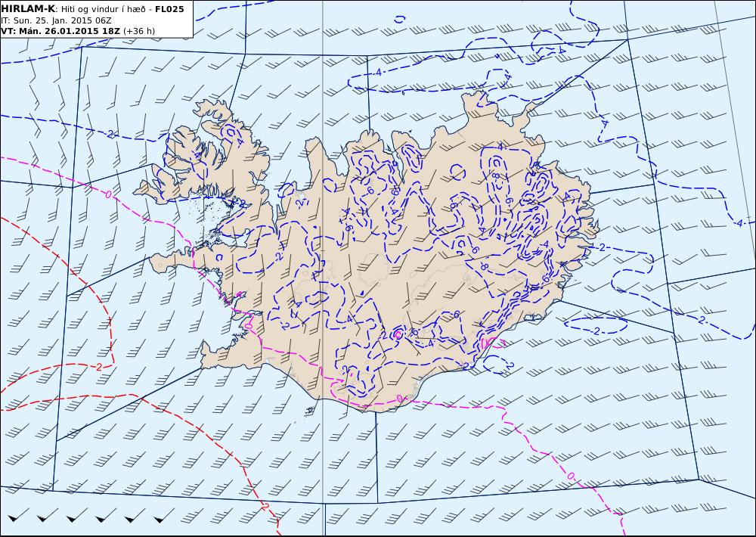Click the "Hiti og vindur í hæð" caption

(103, 9)
